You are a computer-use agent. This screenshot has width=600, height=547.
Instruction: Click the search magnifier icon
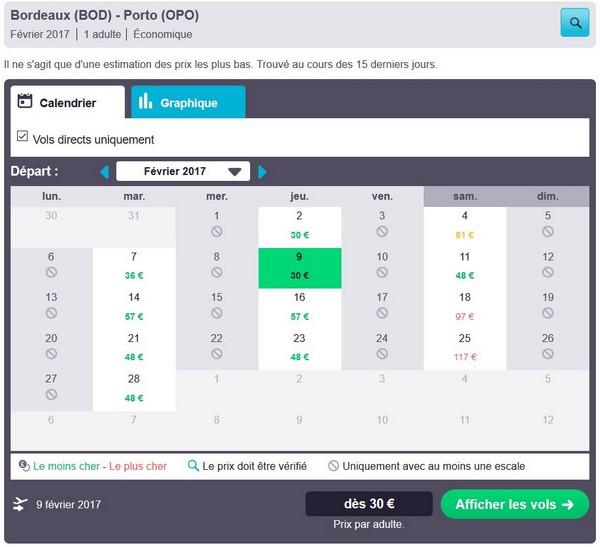(575, 22)
